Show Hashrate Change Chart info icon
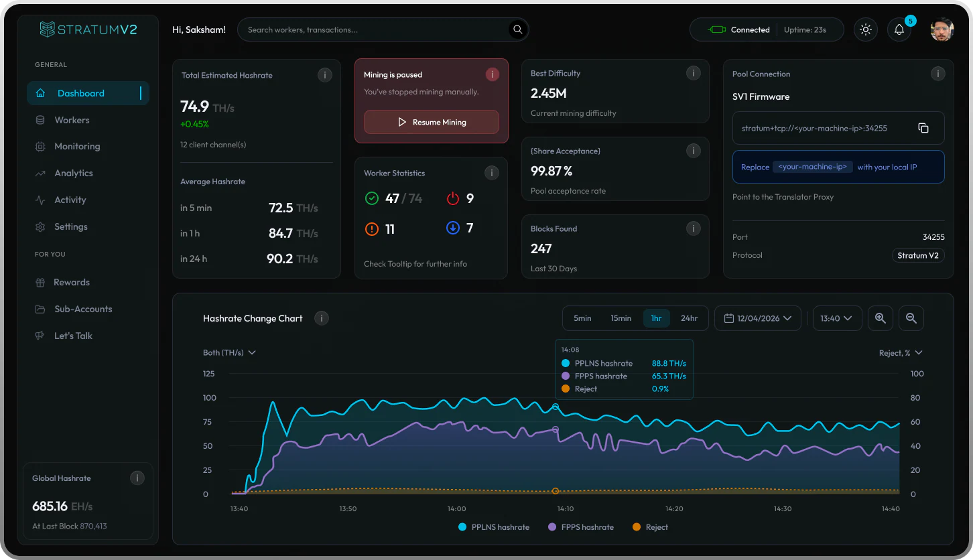The width and height of the screenshot is (973, 560). coord(322,318)
